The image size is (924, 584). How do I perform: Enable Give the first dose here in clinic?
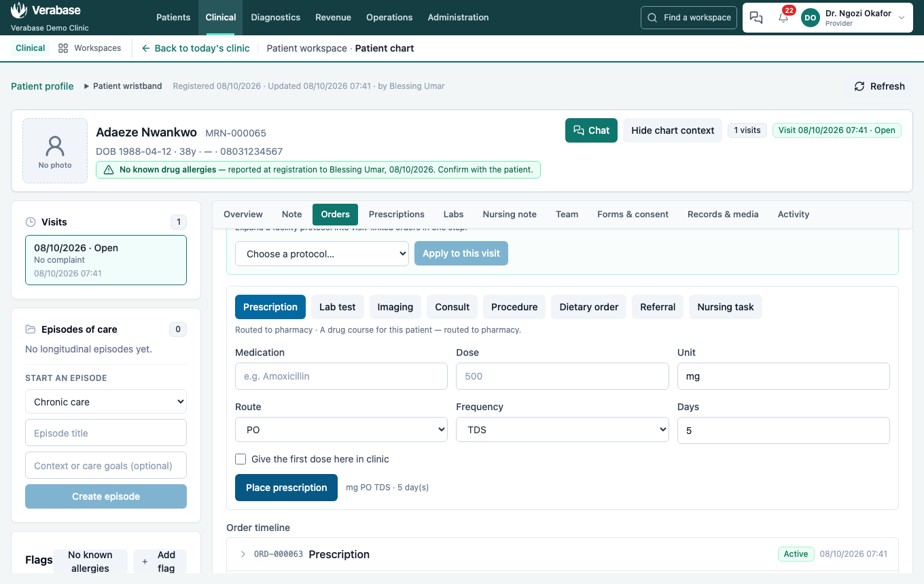(241, 459)
